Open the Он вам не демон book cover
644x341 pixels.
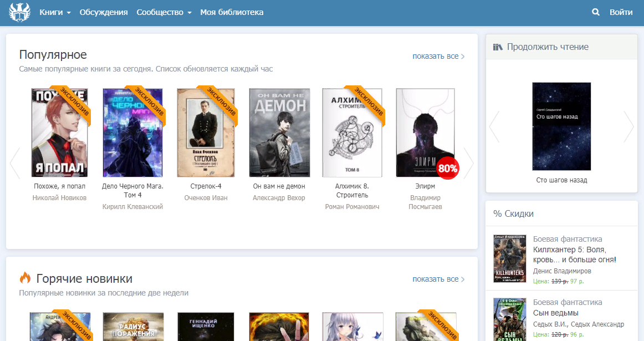click(279, 133)
